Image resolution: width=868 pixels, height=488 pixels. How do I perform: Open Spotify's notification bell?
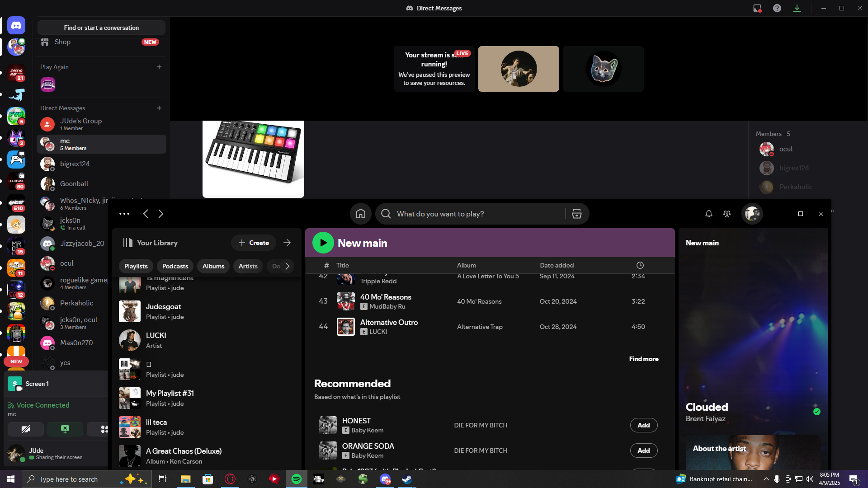pyautogui.click(x=708, y=214)
